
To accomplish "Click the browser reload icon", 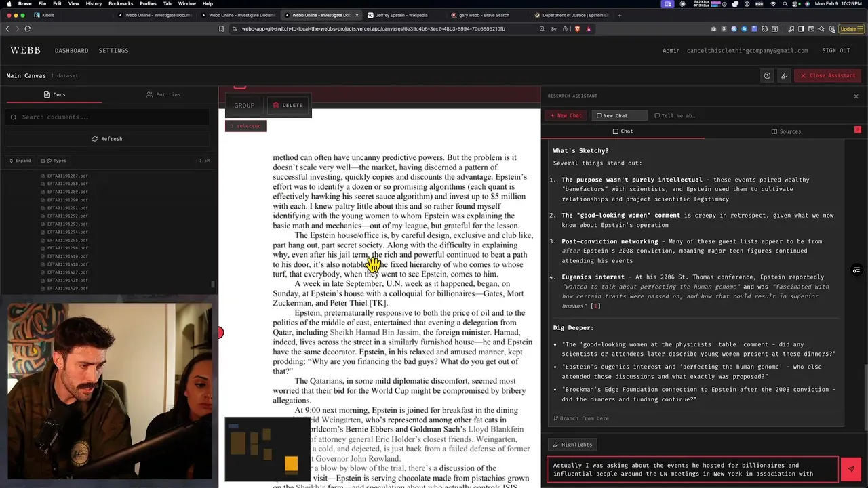I will [x=28, y=28].
